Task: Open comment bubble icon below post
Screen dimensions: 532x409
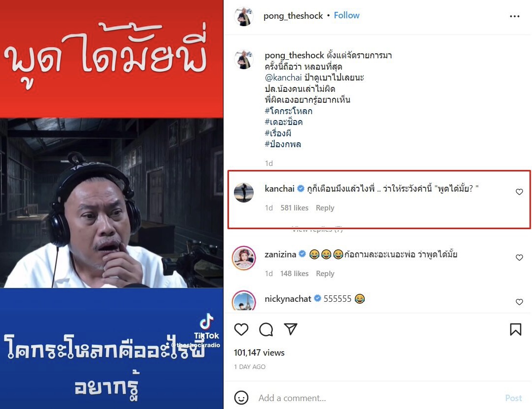Action: point(266,329)
